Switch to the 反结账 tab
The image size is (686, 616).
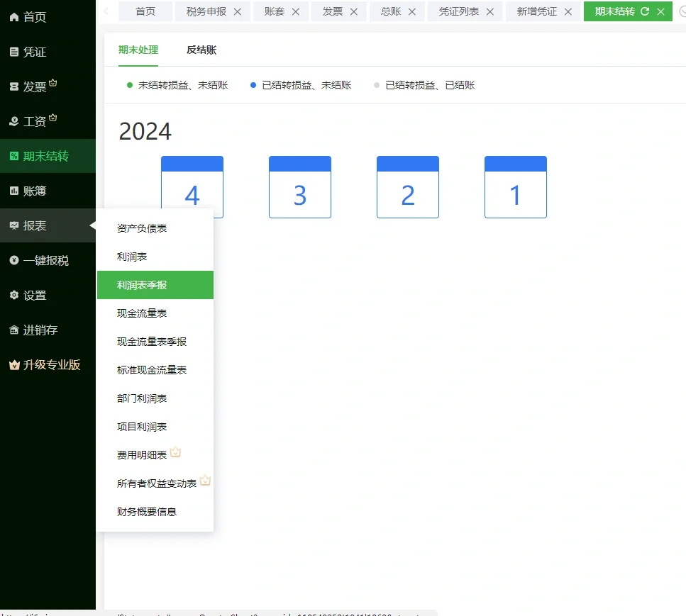pyautogui.click(x=201, y=50)
